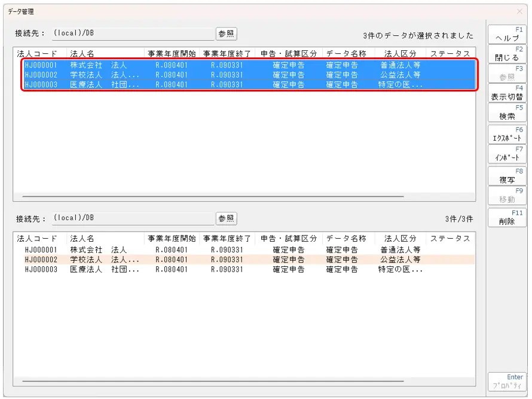
Task: Click 特定の医... in lower list
Action: click(x=400, y=270)
